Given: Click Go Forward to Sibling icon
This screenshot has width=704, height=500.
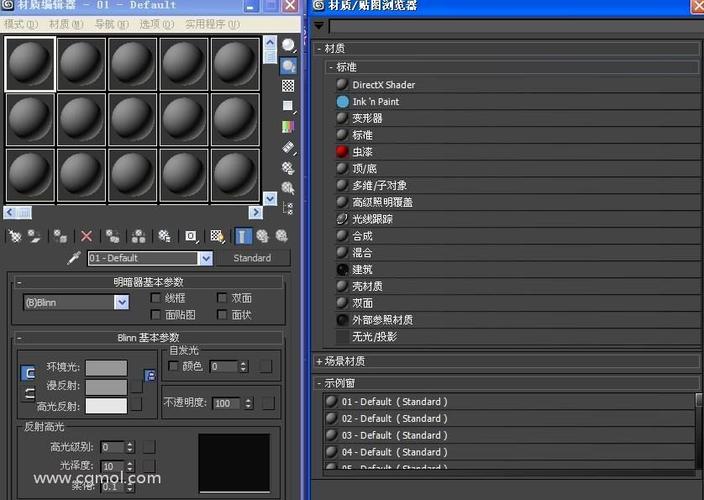Looking at the screenshot, I should [x=282, y=236].
